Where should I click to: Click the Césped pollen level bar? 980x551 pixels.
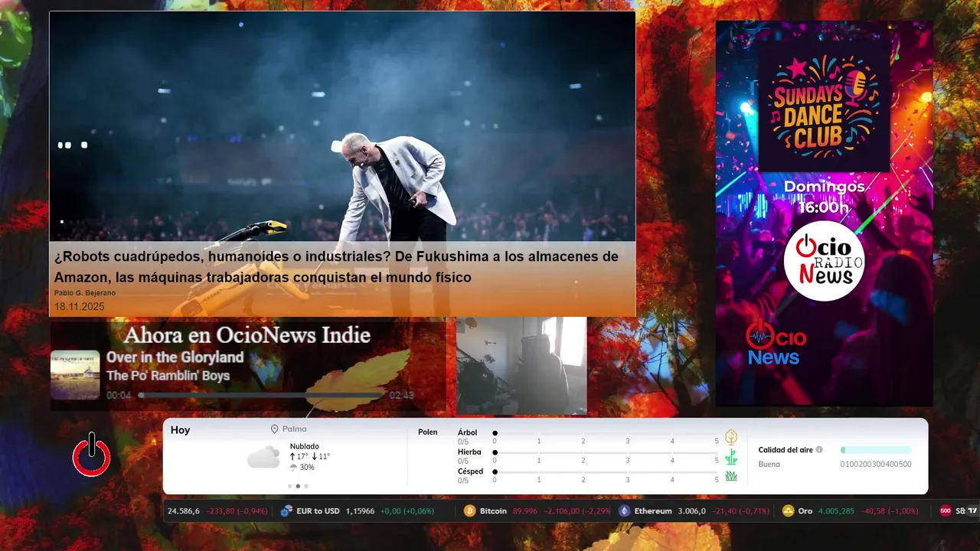(x=606, y=471)
